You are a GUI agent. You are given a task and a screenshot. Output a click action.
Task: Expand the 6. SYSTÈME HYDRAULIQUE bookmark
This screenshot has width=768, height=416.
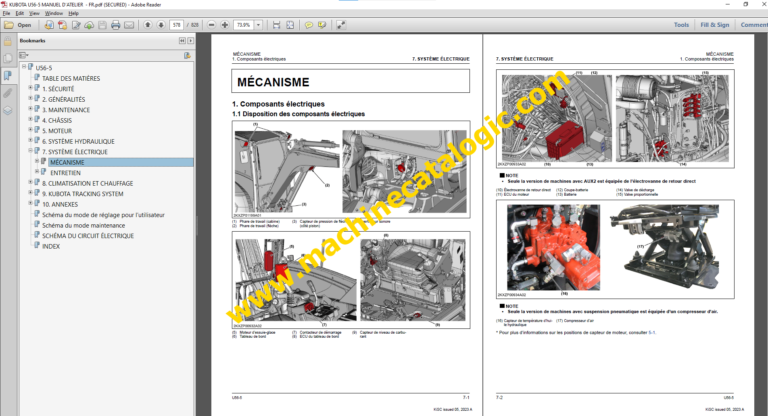pos(30,140)
